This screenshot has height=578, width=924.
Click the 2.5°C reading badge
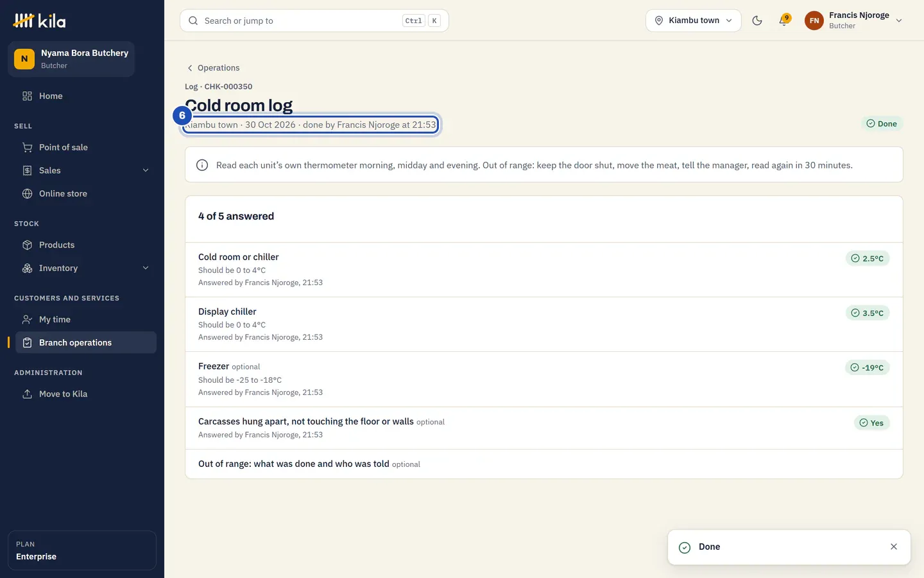click(x=868, y=258)
